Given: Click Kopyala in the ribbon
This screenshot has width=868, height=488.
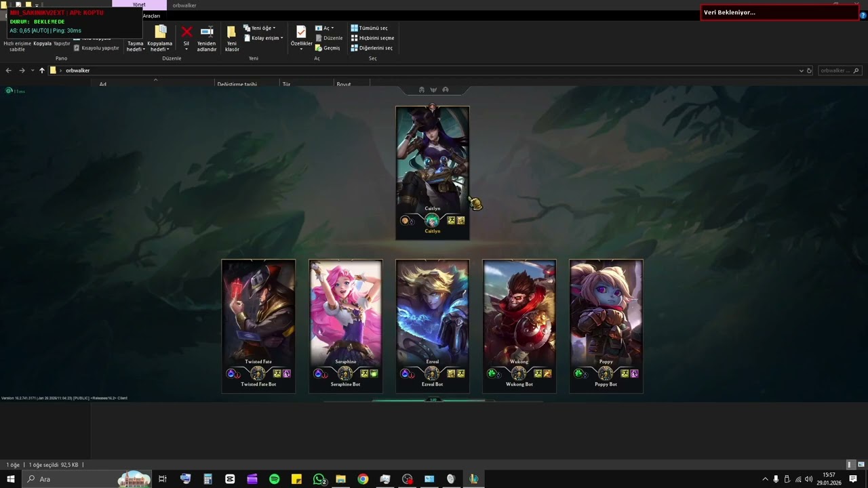Looking at the screenshot, I should click(x=43, y=43).
